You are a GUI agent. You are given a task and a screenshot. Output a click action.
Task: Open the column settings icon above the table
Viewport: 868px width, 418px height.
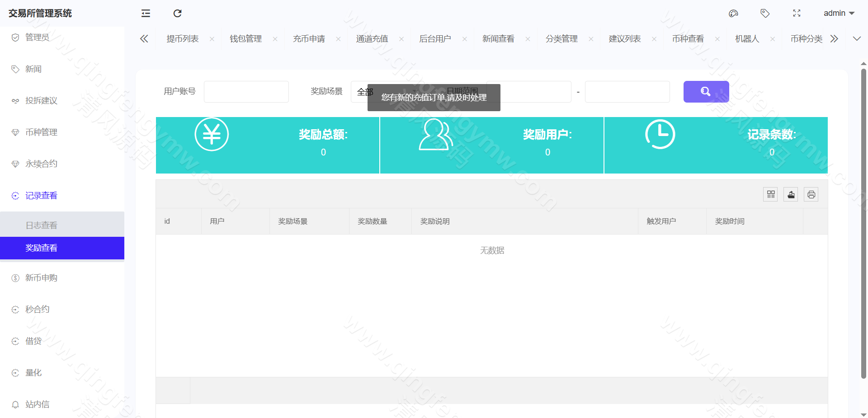[770, 194]
